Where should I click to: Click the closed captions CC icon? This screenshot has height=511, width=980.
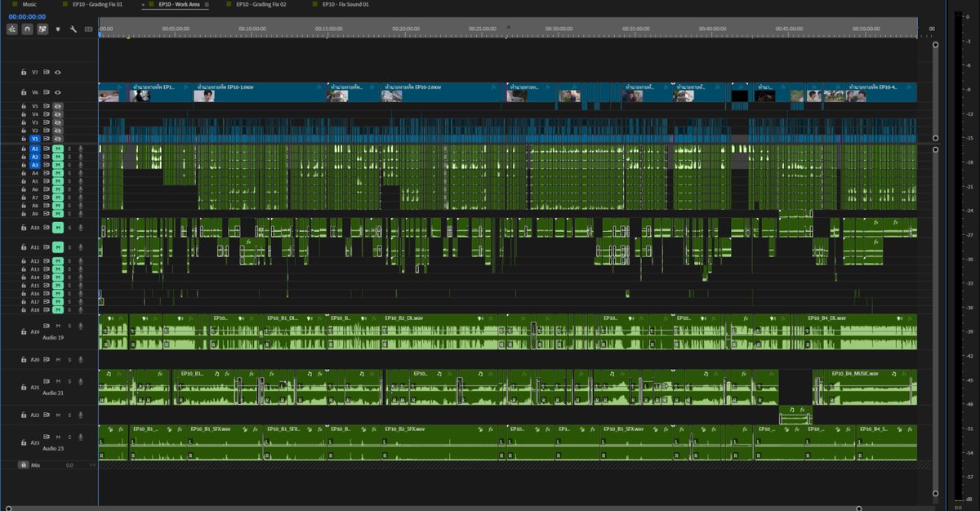click(x=88, y=29)
